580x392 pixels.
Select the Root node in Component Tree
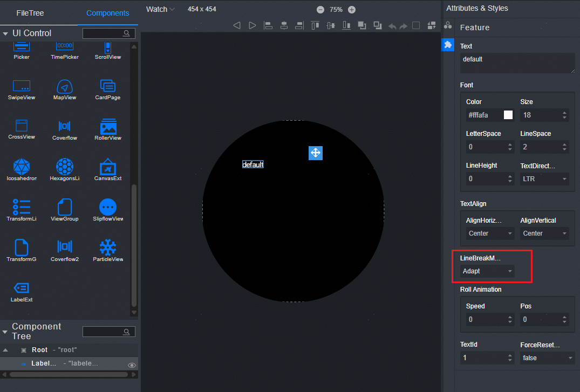[x=39, y=350]
